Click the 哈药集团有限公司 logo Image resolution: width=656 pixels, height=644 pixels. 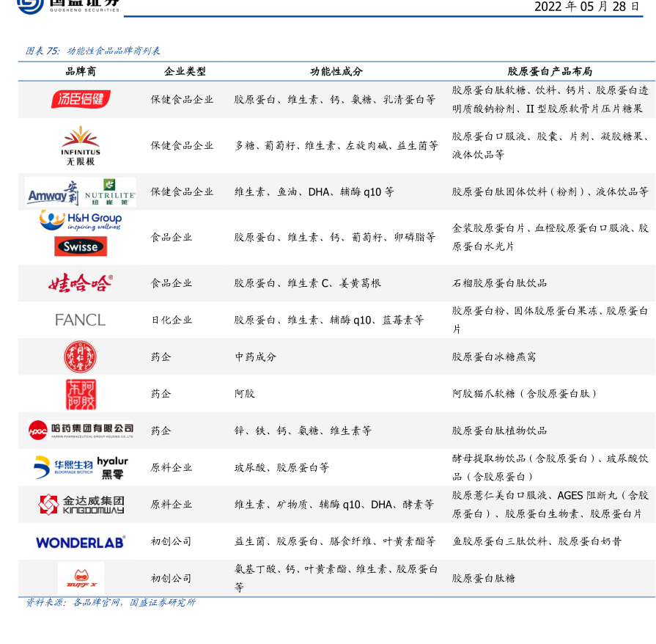point(81,430)
